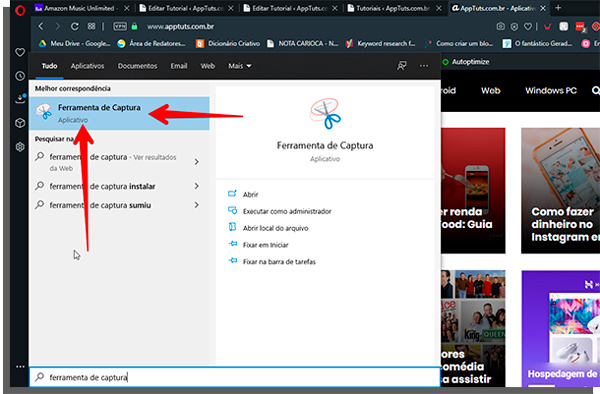Expand the Mais dropdown in search panel
This screenshot has height=394, width=600.
240,66
